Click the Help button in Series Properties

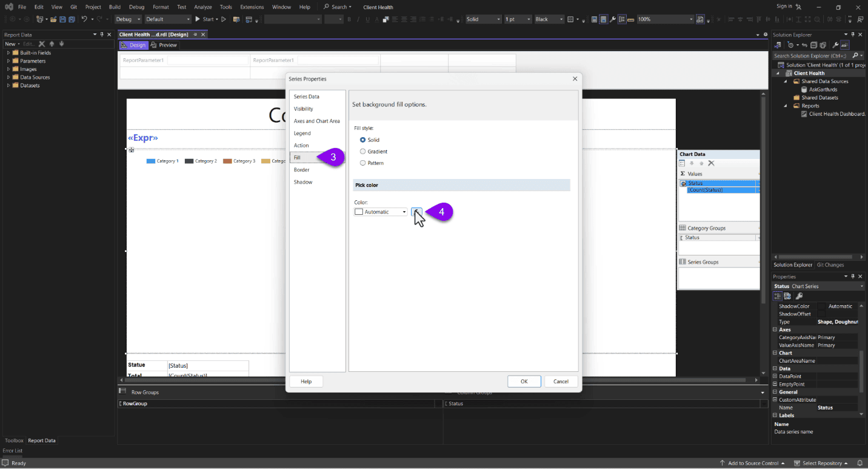pyautogui.click(x=306, y=382)
